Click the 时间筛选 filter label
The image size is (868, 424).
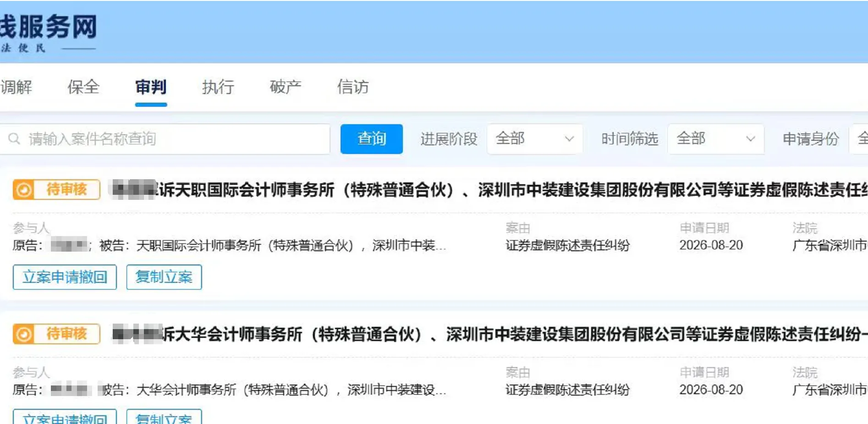pyautogui.click(x=630, y=138)
